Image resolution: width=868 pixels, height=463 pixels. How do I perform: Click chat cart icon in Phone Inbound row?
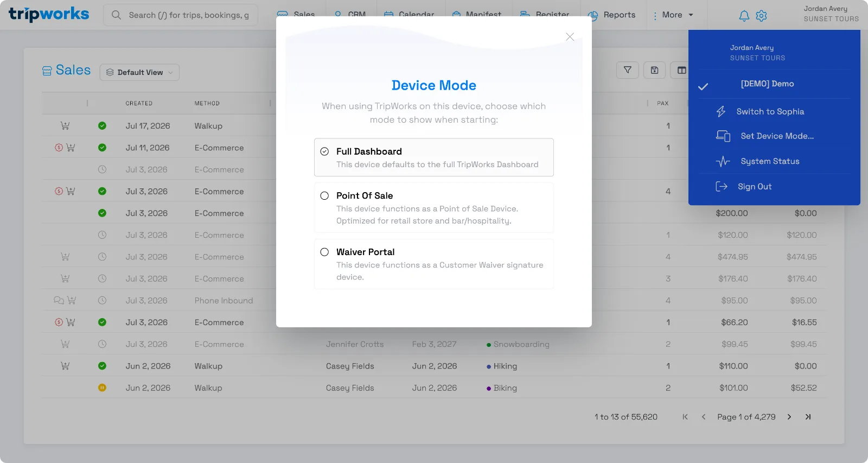tap(65, 300)
